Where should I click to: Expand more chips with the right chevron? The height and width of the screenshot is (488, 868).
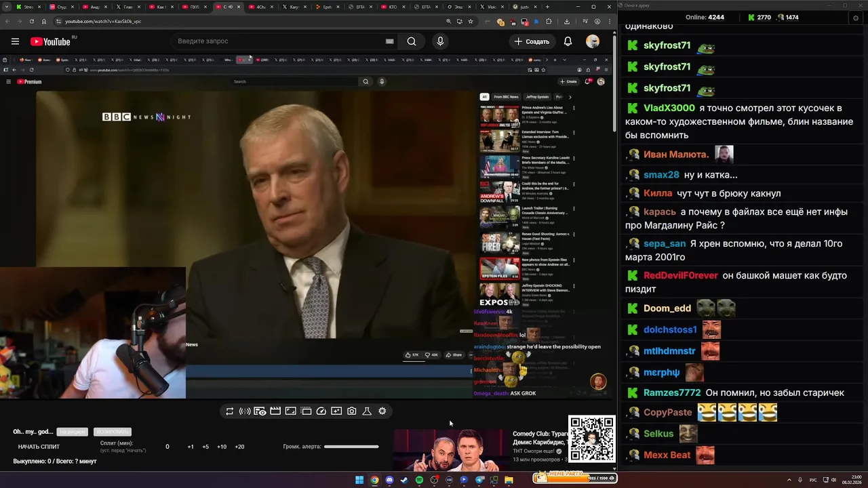(x=570, y=97)
